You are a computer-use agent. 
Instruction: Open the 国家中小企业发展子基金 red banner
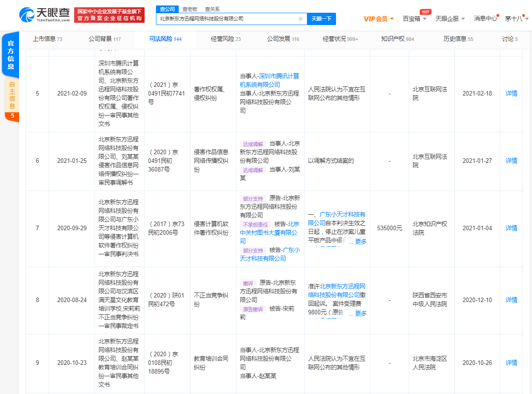click(109, 15)
